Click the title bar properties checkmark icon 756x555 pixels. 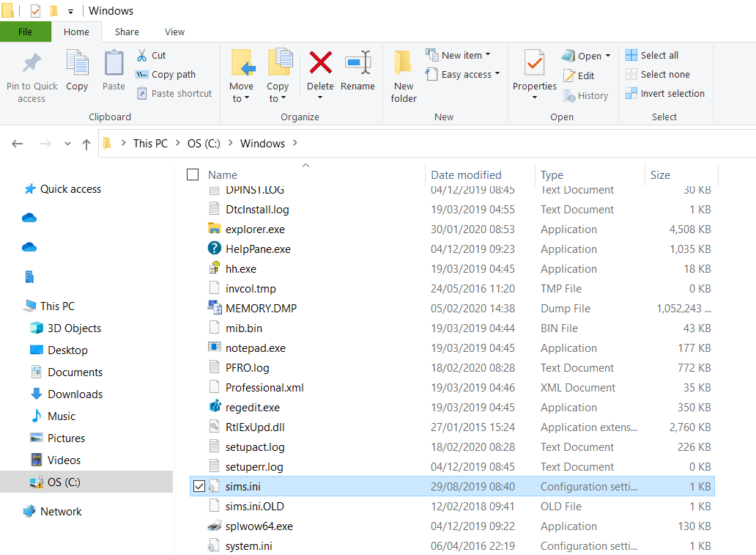click(35, 10)
